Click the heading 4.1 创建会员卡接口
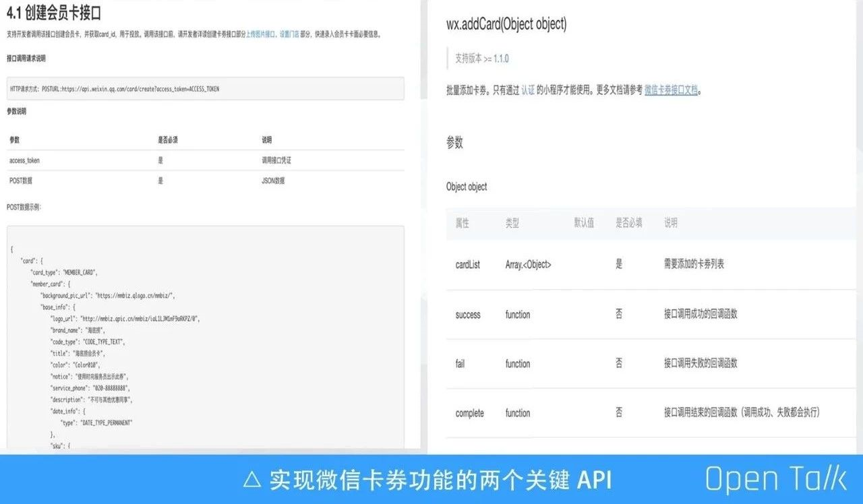Image resolution: width=863 pixels, height=504 pixels. tap(54, 11)
